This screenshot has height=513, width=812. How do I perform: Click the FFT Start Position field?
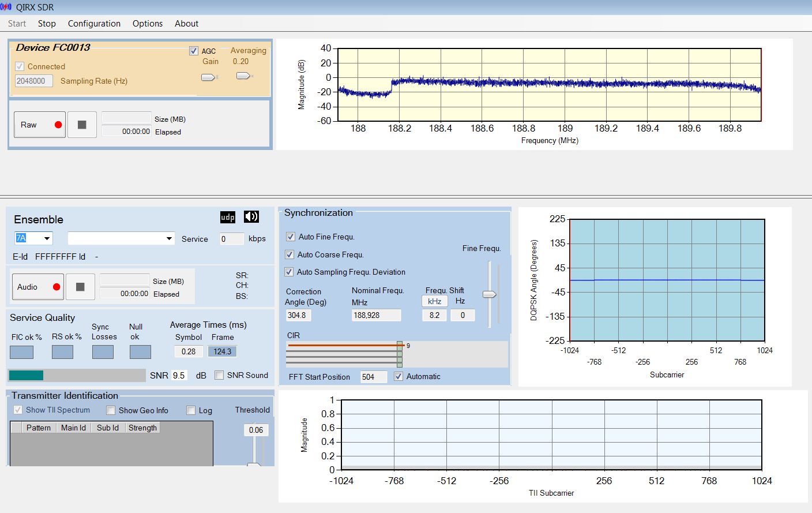(x=373, y=377)
